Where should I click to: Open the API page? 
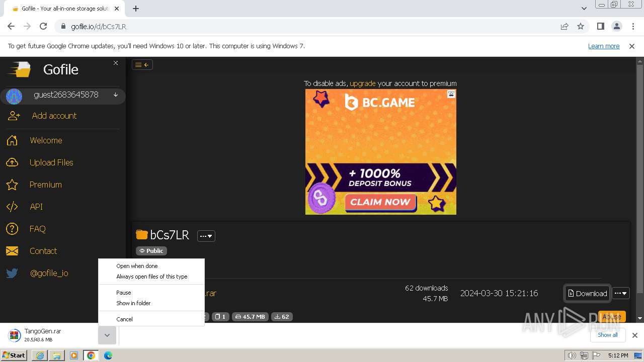coord(36,207)
